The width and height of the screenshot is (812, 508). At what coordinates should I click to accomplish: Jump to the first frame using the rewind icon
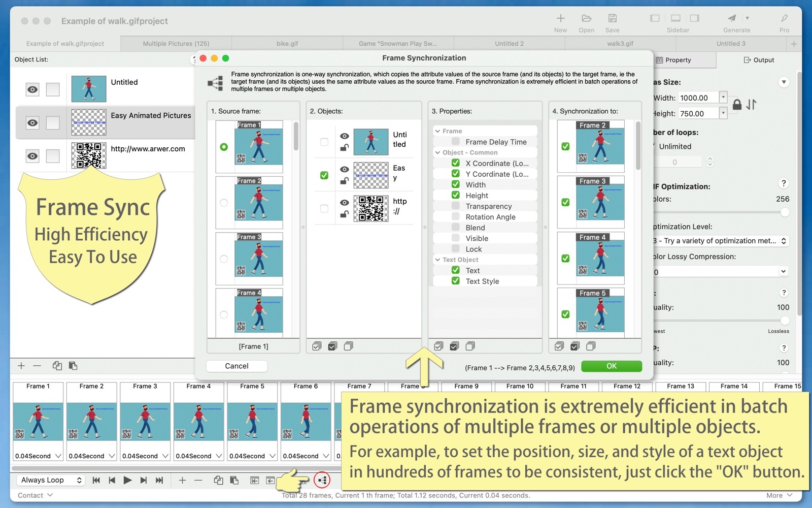coord(96,480)
